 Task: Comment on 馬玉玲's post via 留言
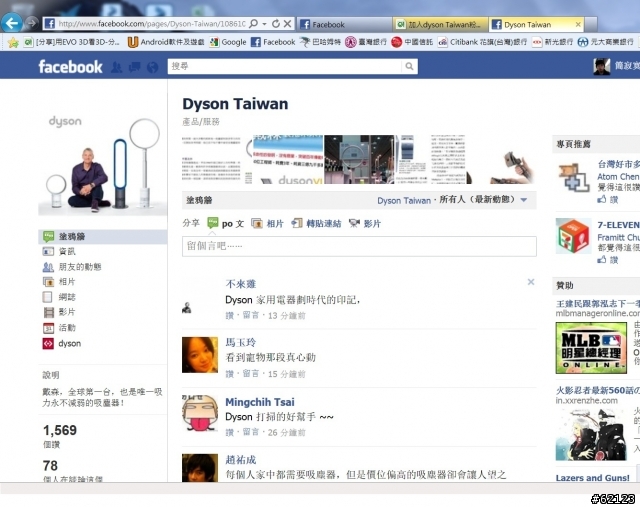[x=251, y=374]
